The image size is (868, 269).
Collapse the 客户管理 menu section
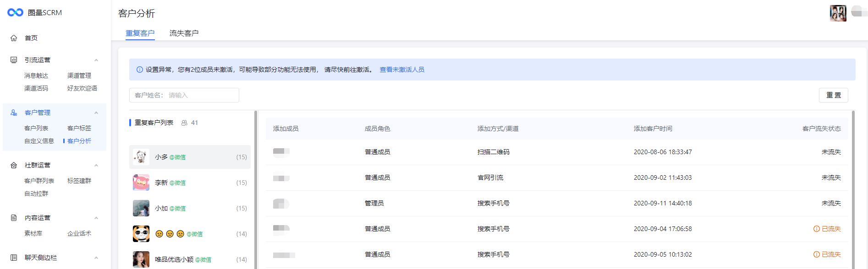(x=96, y=113)
